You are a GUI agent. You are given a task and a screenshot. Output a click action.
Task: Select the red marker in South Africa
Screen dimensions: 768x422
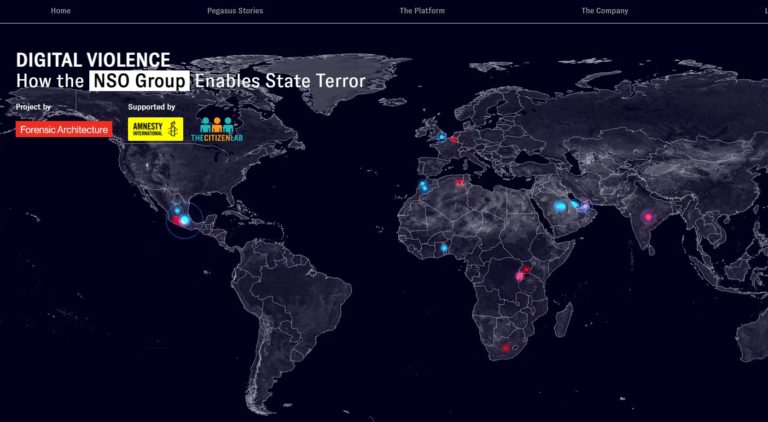(506, 348)
